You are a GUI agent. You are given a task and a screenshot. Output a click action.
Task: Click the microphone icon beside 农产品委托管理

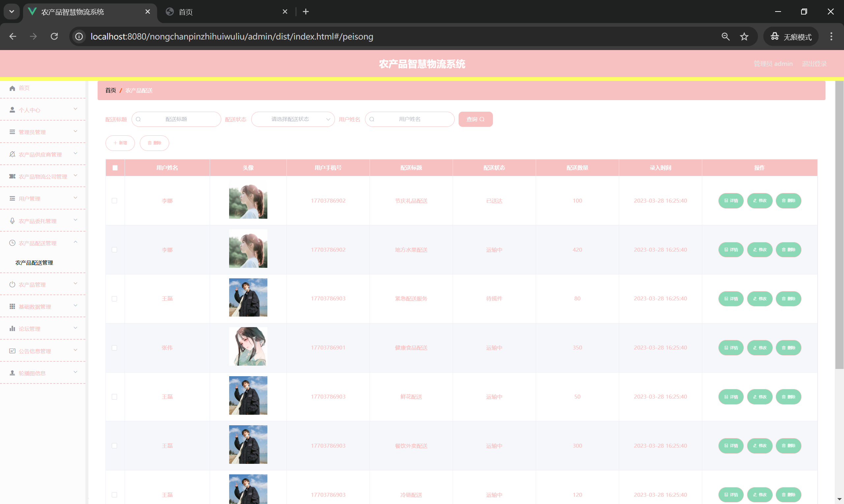pos(12,221)
